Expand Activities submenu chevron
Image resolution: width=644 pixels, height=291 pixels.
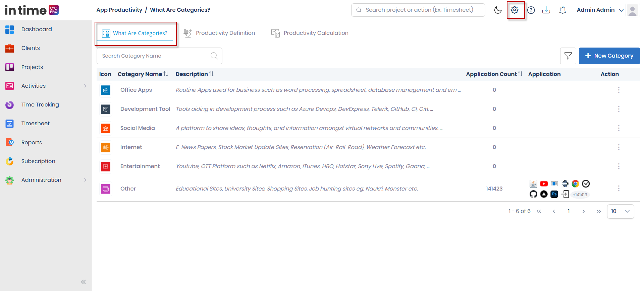[85, 86]
